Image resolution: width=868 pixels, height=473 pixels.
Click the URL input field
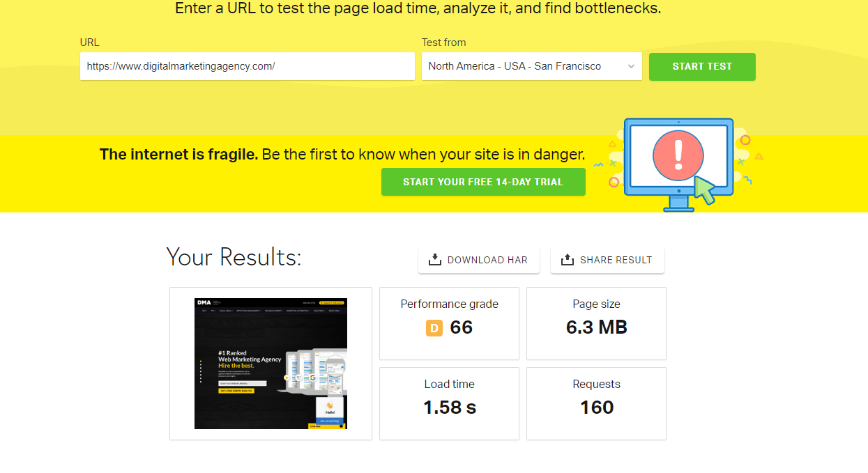248,66
